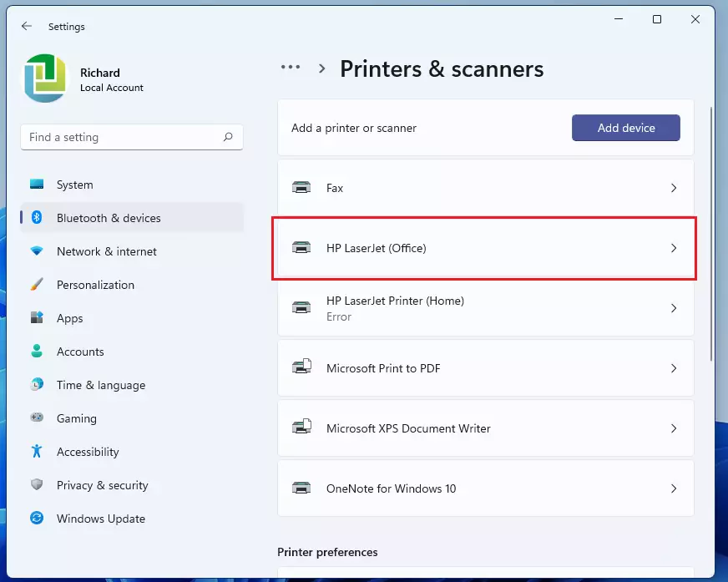Click the magnifier icon in search box
The width and height of the screenshot is (728, 582).
tap(228, 137)
